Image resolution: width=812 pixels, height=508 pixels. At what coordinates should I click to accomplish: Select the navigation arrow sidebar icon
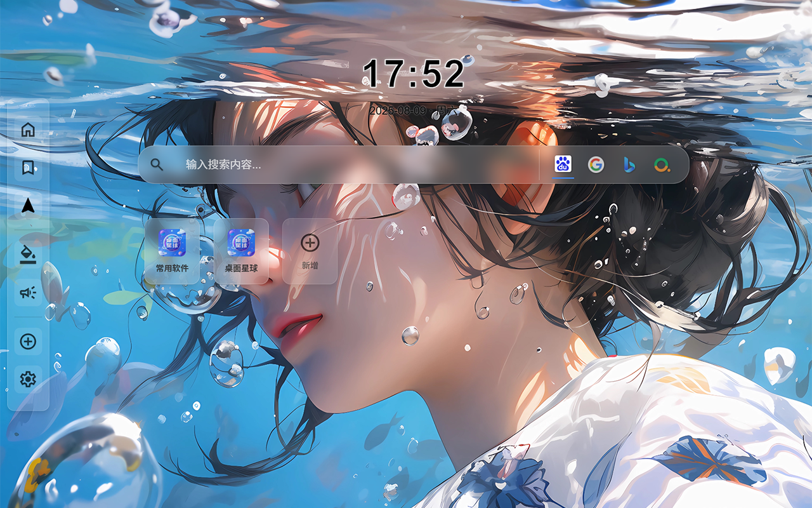coord(28,206)
